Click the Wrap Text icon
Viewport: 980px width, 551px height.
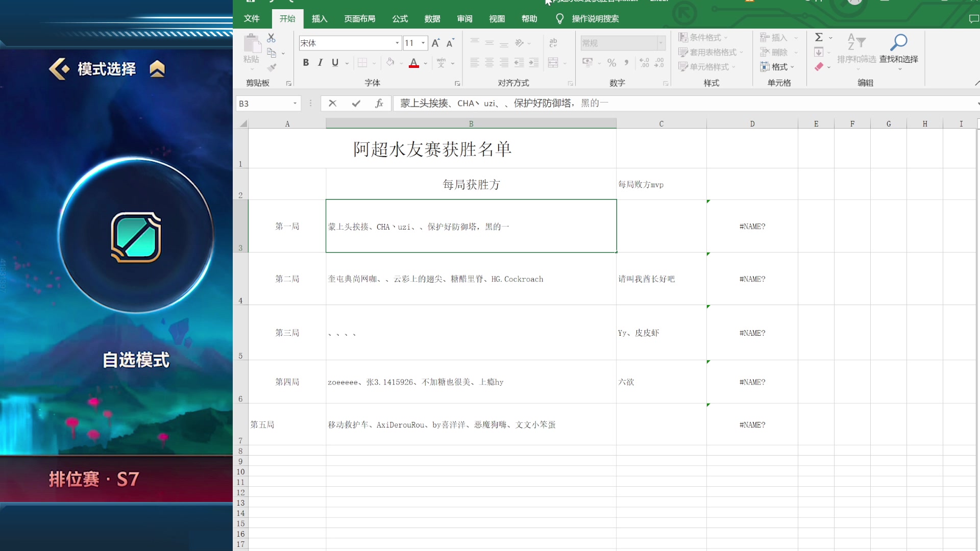(553, 43)
